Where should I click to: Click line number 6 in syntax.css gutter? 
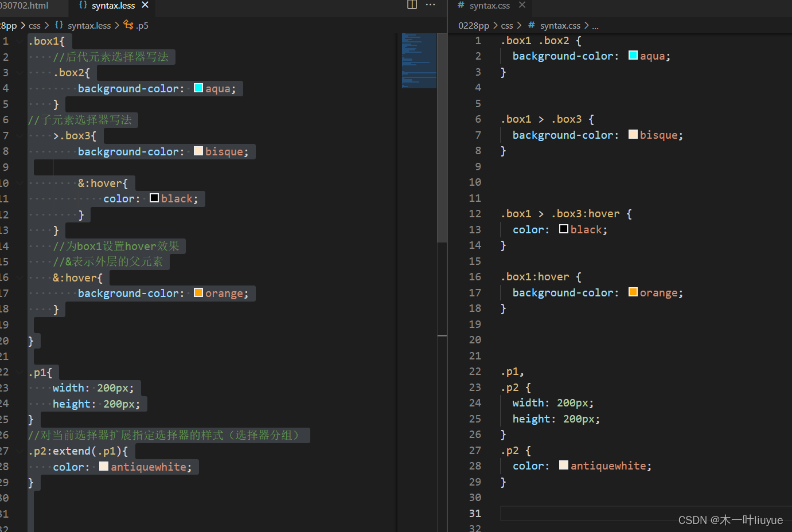point(478,119)
